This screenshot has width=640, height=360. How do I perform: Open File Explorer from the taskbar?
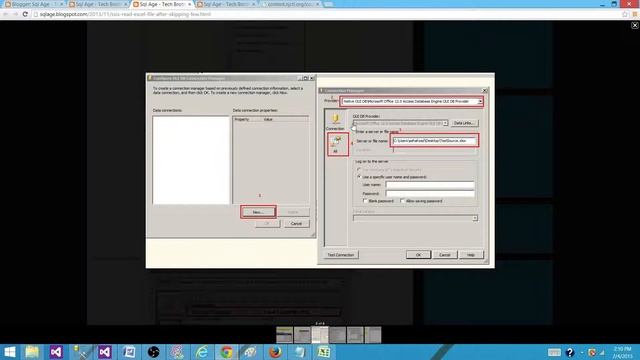(31, 352)
